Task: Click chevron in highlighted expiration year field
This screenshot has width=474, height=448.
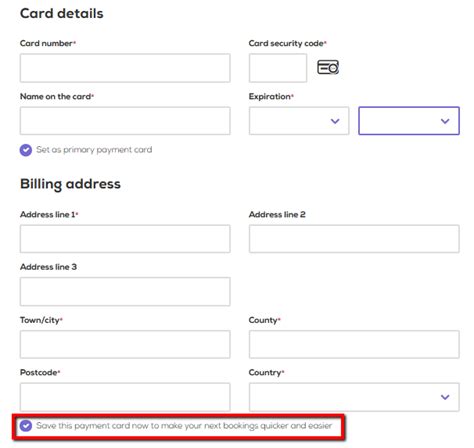Action: [445, 121]
